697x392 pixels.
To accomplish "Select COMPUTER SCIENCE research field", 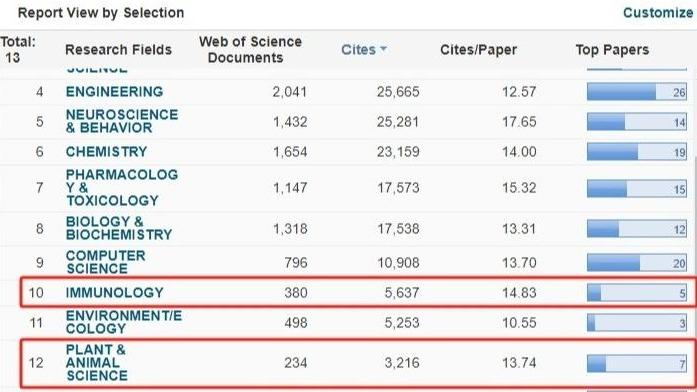I will coord(105,262).
